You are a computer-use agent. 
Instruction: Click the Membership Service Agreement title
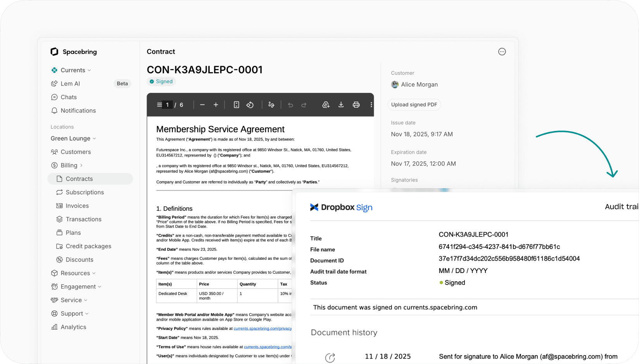pyautogui.click(x=220, y=129)
